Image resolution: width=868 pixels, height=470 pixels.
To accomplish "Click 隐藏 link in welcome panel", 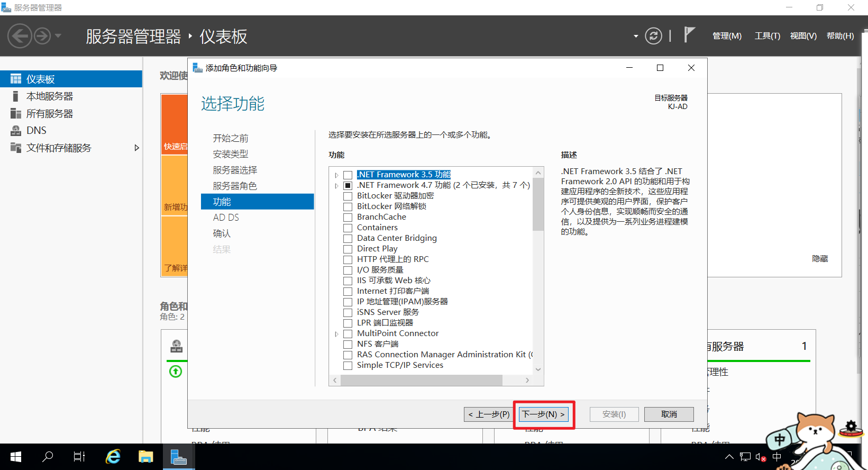I will point(820,259).
